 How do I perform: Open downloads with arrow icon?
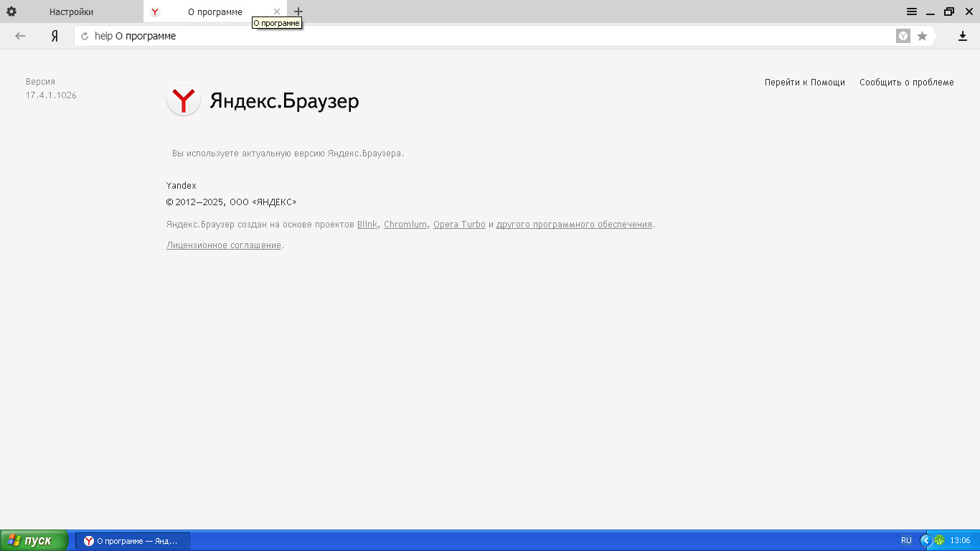[963, 36]
